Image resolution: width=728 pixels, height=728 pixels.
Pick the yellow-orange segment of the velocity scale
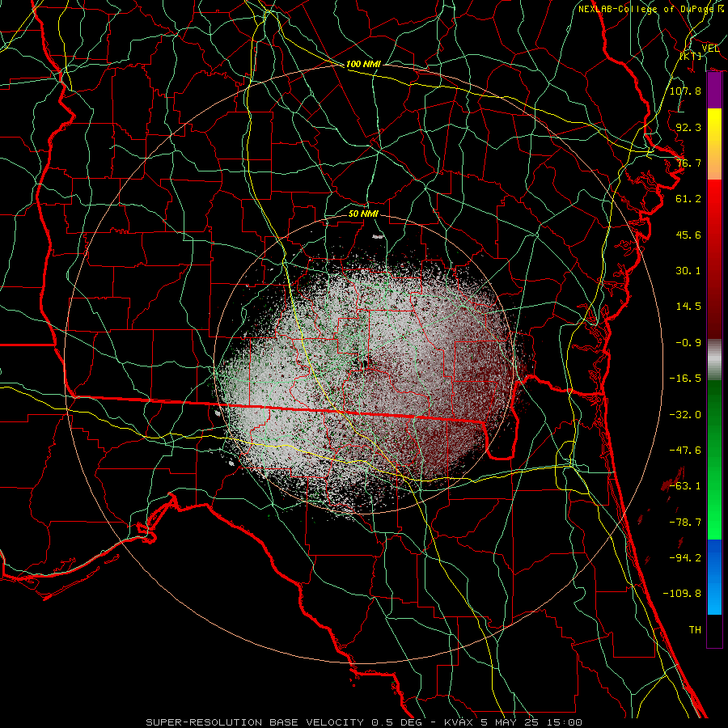click(714, 144)
